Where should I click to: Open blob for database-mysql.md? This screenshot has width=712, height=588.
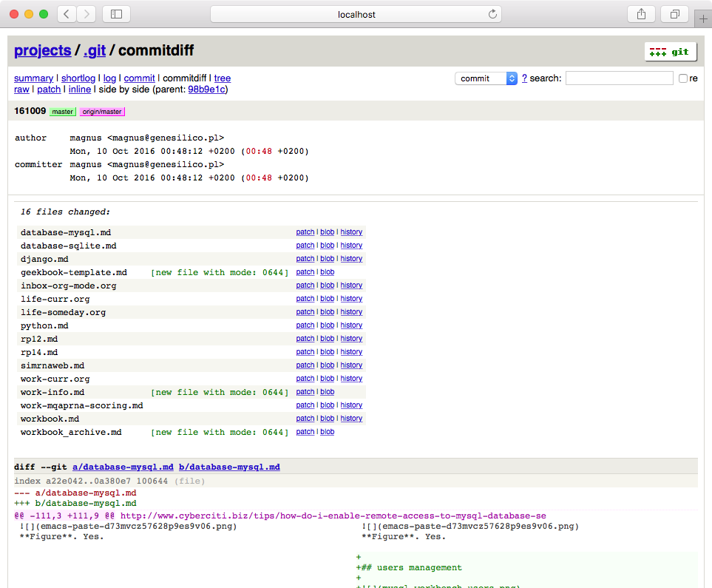[x=327, y=232]
